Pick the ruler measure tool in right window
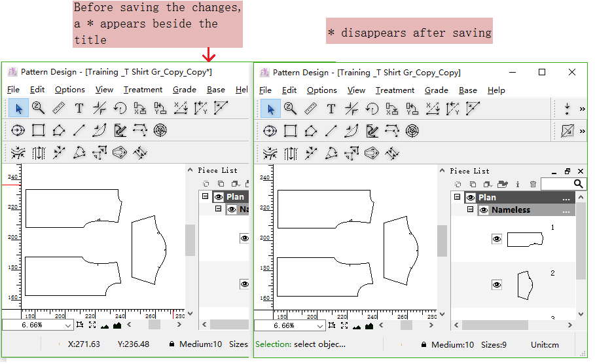595x364 pixels. [311, 109]
